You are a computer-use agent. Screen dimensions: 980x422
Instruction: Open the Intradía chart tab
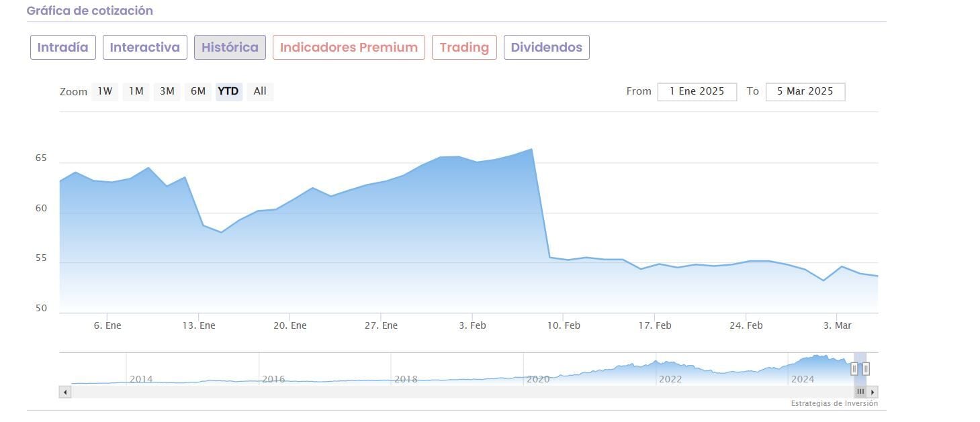[63, 48]
